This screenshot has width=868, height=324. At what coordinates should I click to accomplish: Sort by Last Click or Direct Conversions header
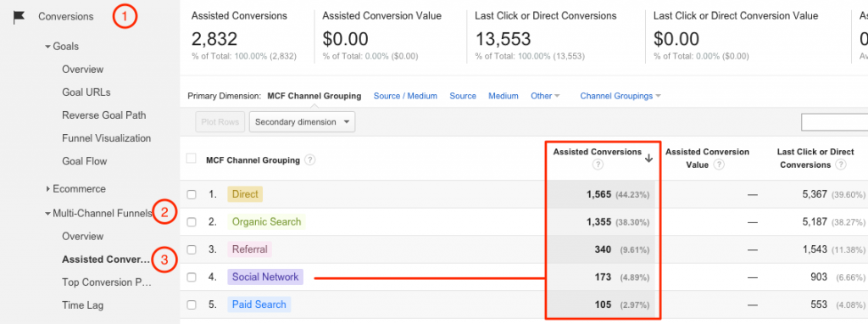[815, 158]
